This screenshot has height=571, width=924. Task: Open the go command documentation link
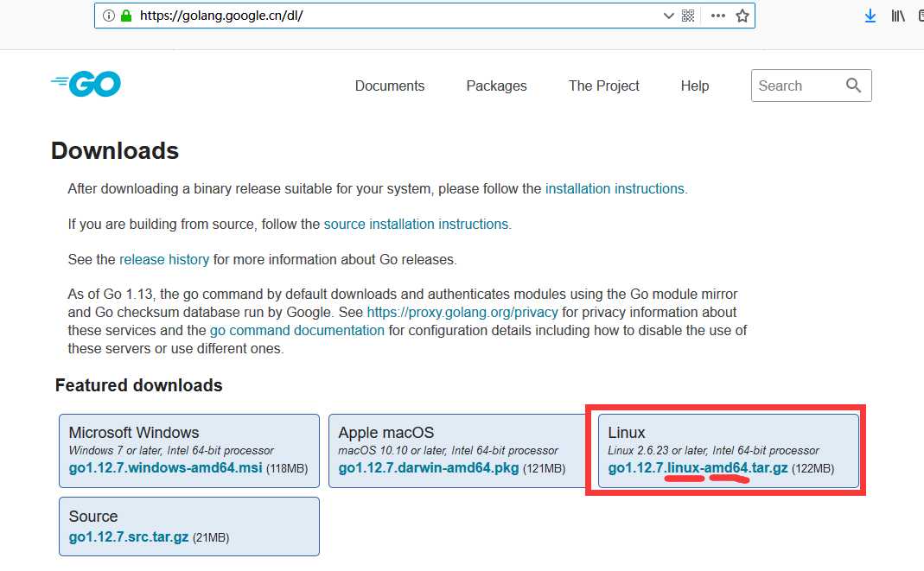[x=297, y=330]
